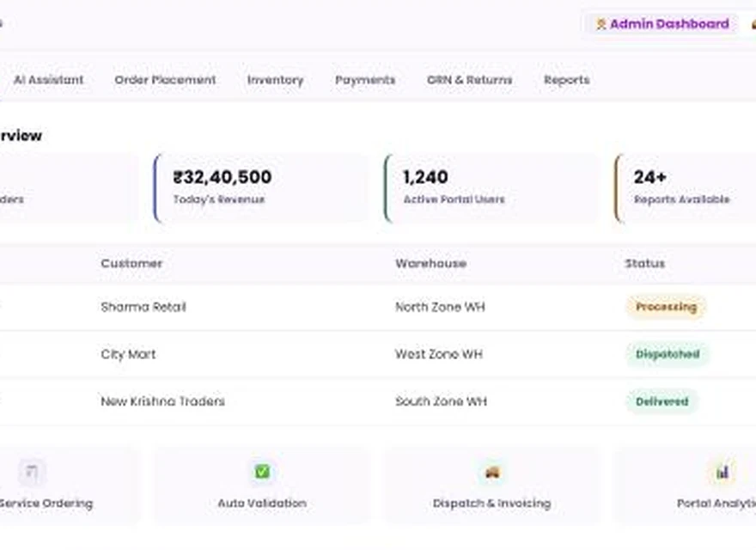The width and height of the screenshot is (756, 550).
Task: Open the Order Placement tab
Action: (x=165, y=80)
